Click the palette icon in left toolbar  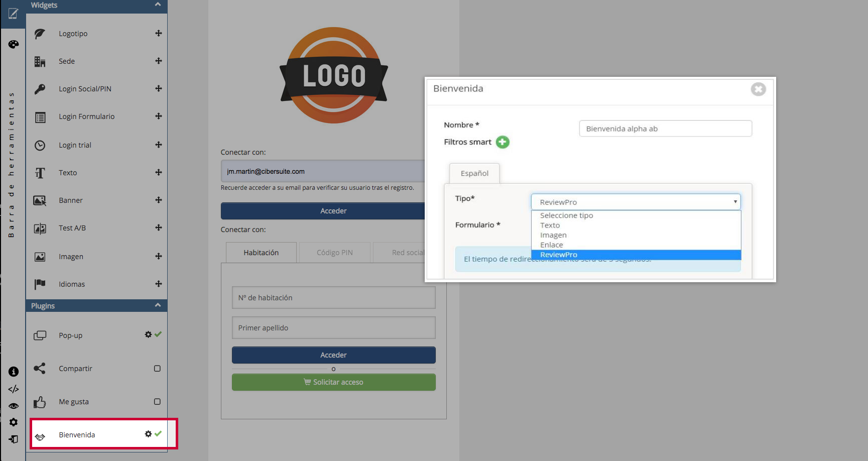[x=14, y=44]
